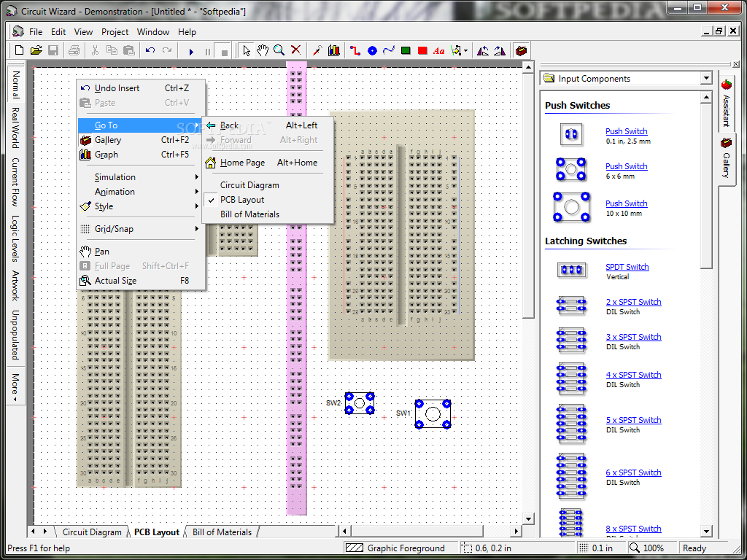
Task: Select the red Track drawing tool
Action: pos(355,50)
